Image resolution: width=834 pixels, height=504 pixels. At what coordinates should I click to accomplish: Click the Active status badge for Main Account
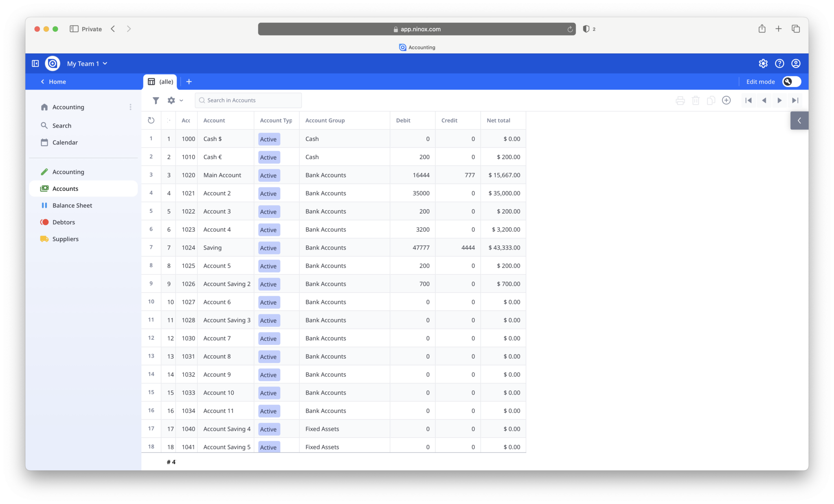[x=268, y=175]
